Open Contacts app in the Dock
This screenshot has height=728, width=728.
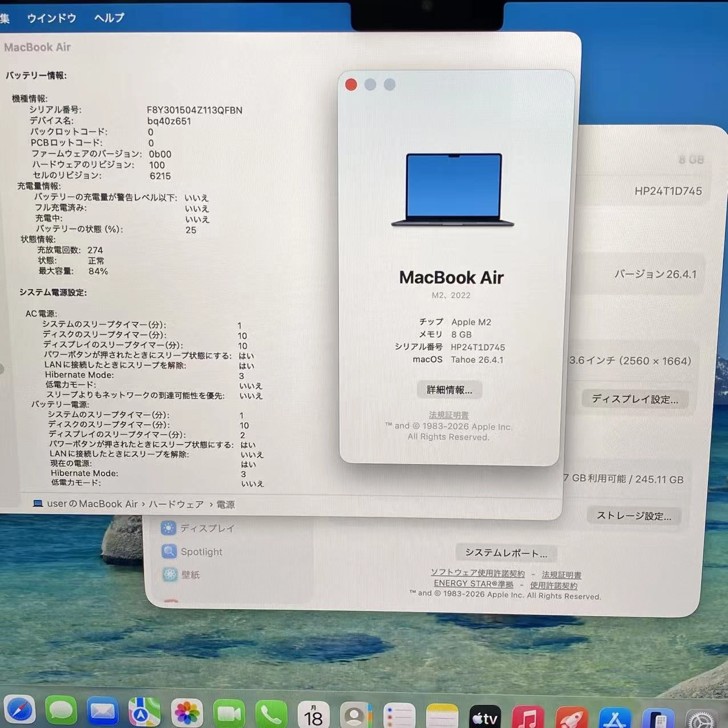(x=356, y=715)
